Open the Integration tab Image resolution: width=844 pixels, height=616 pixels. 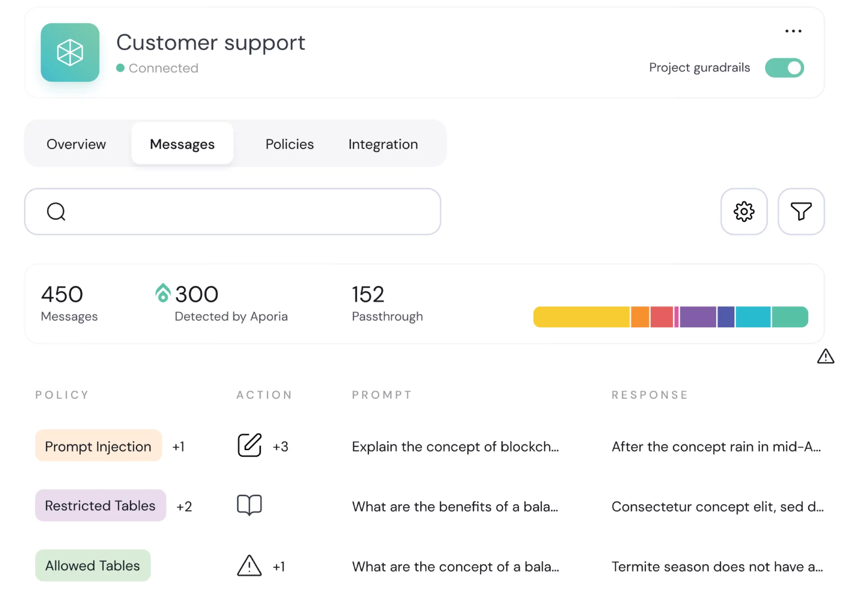(383, 144)
